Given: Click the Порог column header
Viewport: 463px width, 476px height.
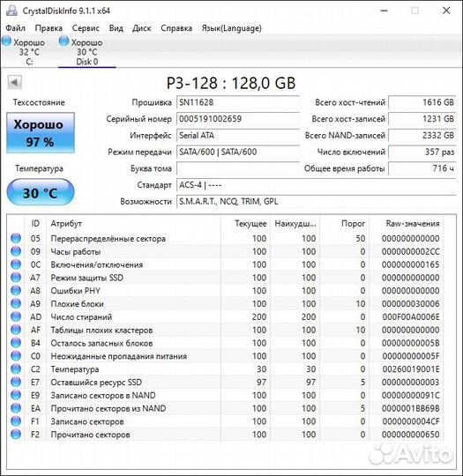Looking at the screenshot, I should 345,224.
